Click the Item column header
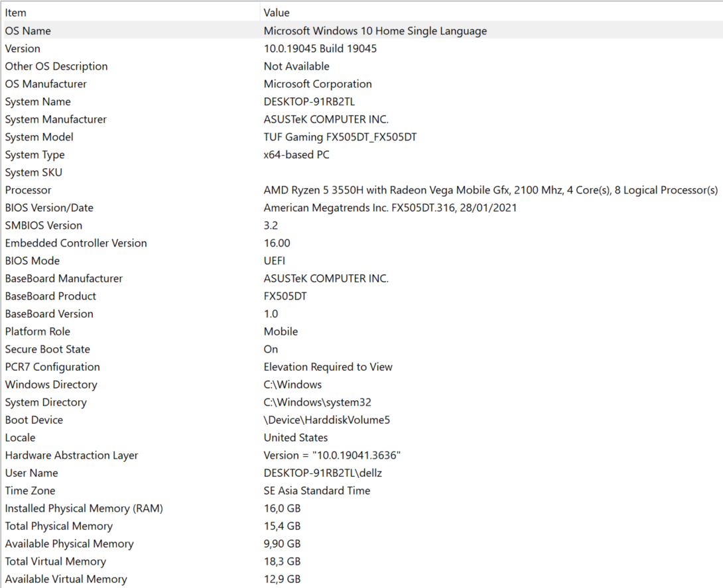 click(16, 12)
